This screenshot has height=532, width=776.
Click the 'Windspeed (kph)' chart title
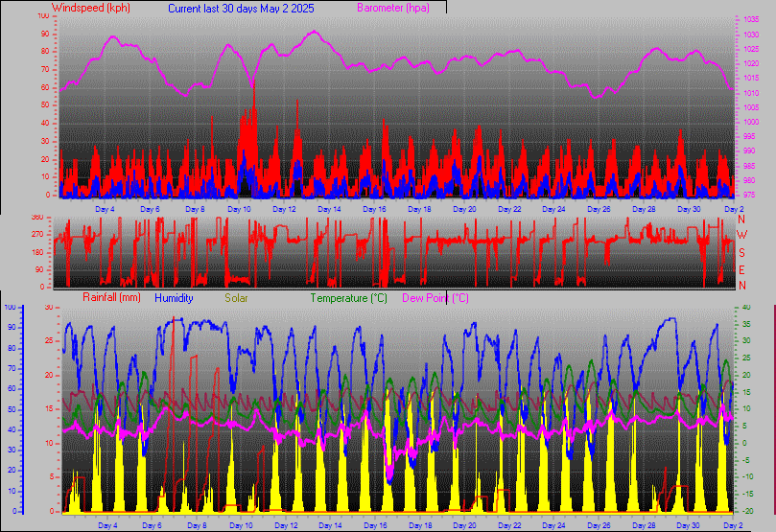(91, 8)
